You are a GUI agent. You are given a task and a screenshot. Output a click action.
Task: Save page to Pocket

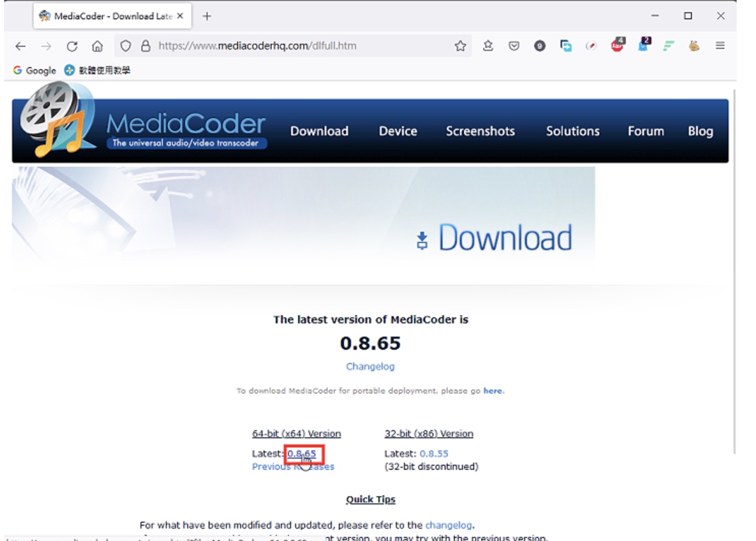tap(514, 46)
